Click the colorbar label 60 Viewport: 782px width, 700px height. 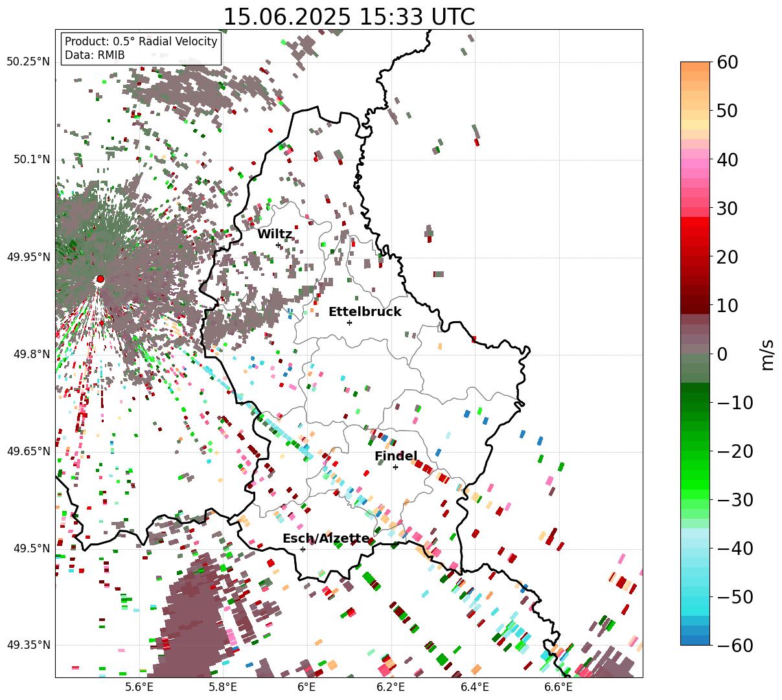coord(728,62)
